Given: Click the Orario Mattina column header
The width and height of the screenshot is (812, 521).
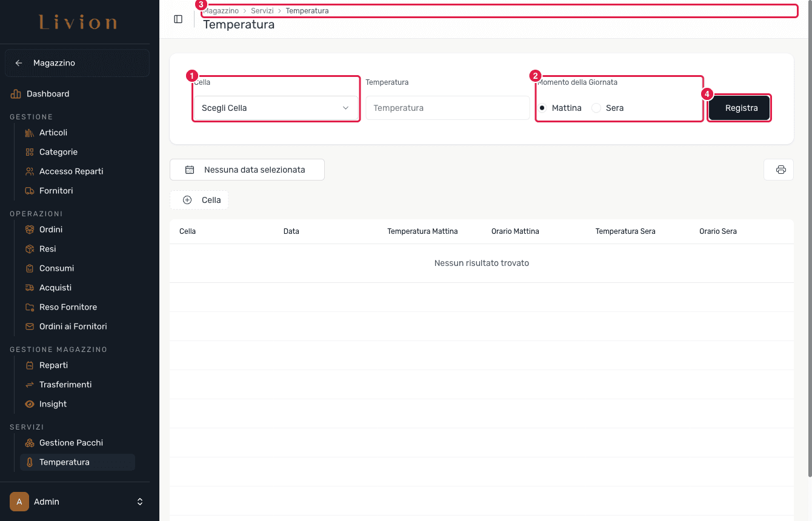Looking at the screenshot, I should tap(515, 231).
